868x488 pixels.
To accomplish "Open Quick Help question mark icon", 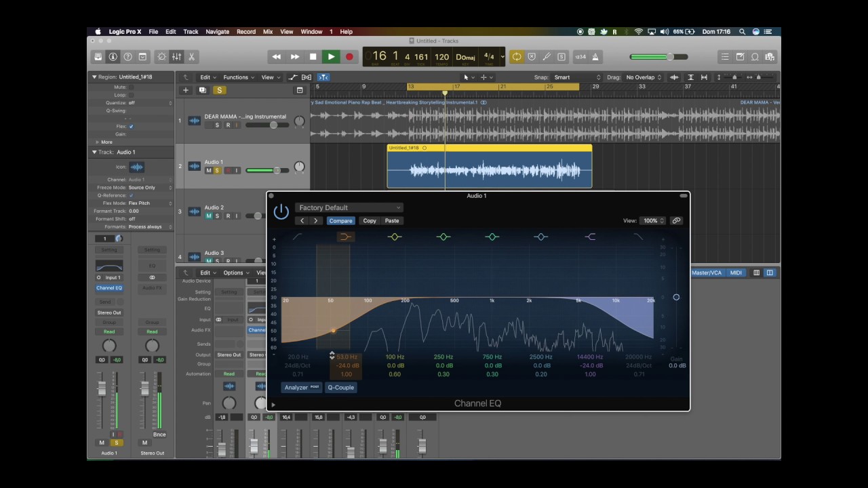I will [127, 57].
